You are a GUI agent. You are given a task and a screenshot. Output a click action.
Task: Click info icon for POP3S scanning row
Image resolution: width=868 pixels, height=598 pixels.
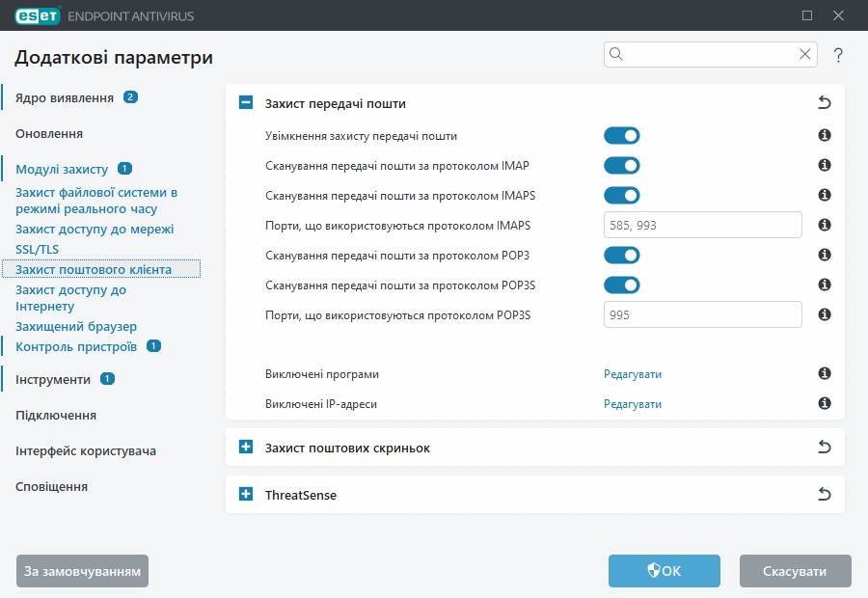pos(825,285)
